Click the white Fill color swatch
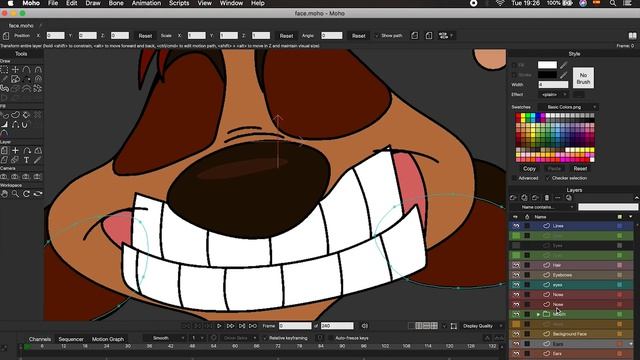Image resolution: width=640 pixels, height=360 pixels. tap(547, 65)
